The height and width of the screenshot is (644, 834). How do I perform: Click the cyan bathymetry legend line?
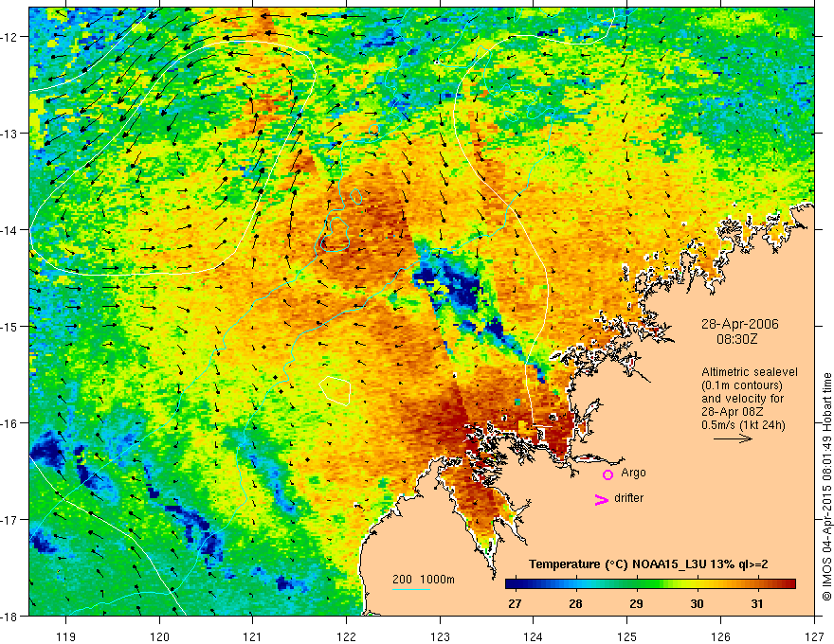pos(410,589)
